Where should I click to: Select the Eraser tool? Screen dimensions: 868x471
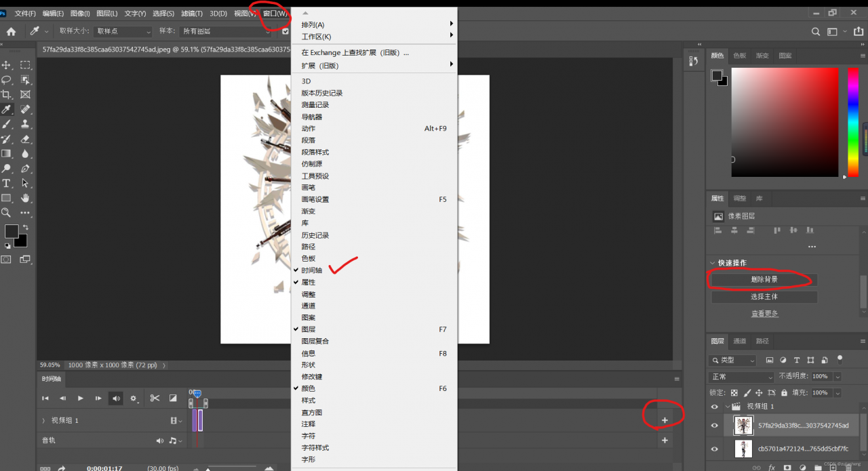(25, 139)
